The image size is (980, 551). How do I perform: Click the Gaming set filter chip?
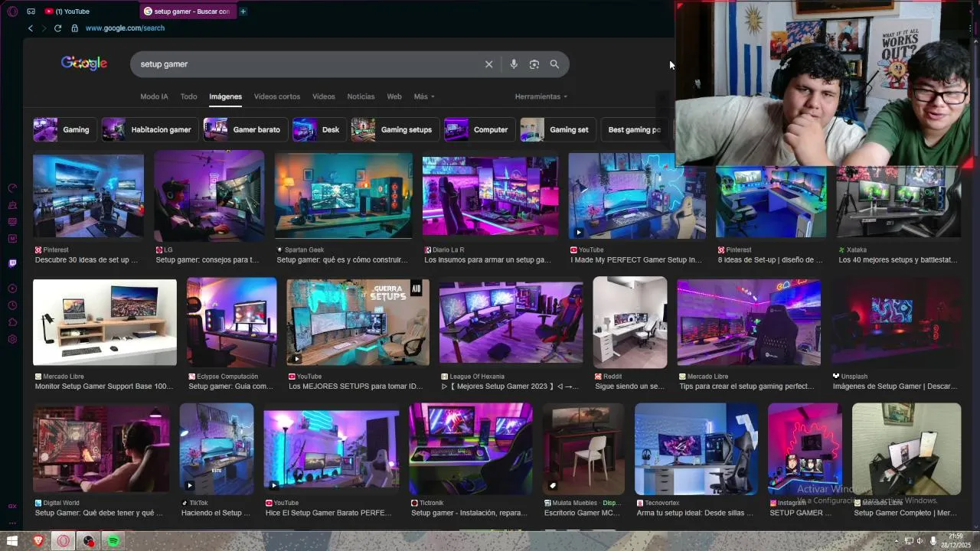pyautogui.click(x=558, y=129)
